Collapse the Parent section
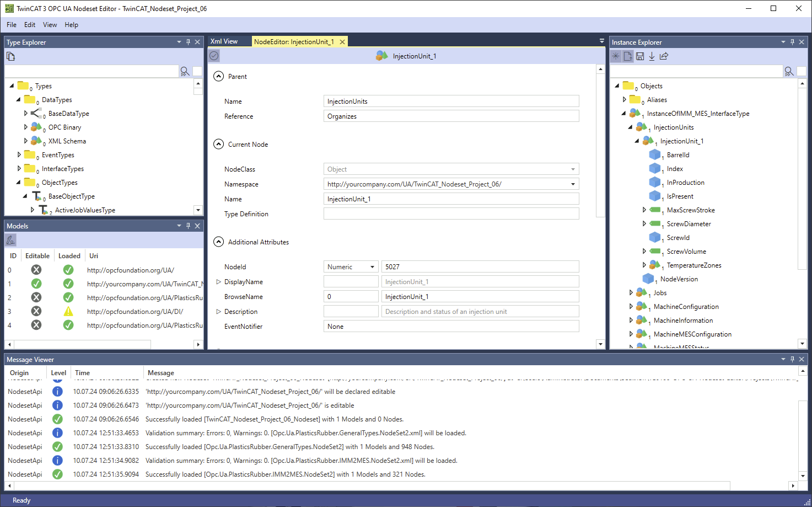 (x=219, y=76)
